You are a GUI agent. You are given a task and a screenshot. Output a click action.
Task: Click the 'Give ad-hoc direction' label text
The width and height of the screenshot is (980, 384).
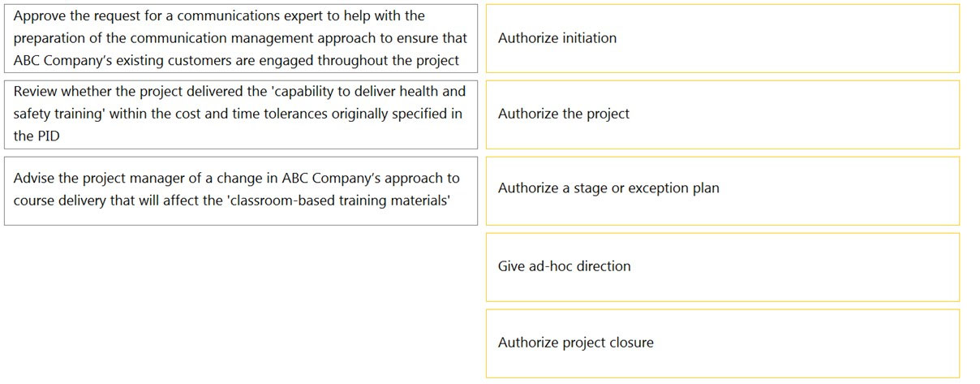click(x=565, y=266)
